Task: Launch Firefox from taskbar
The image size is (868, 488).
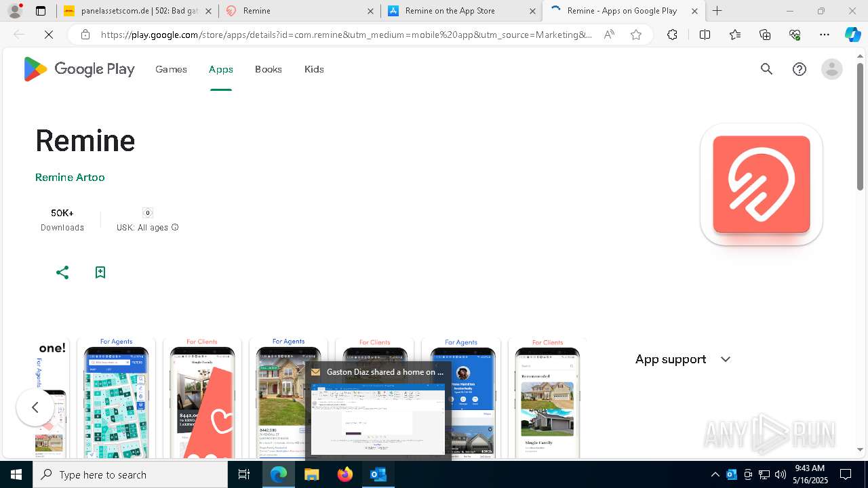Action: 345,474
